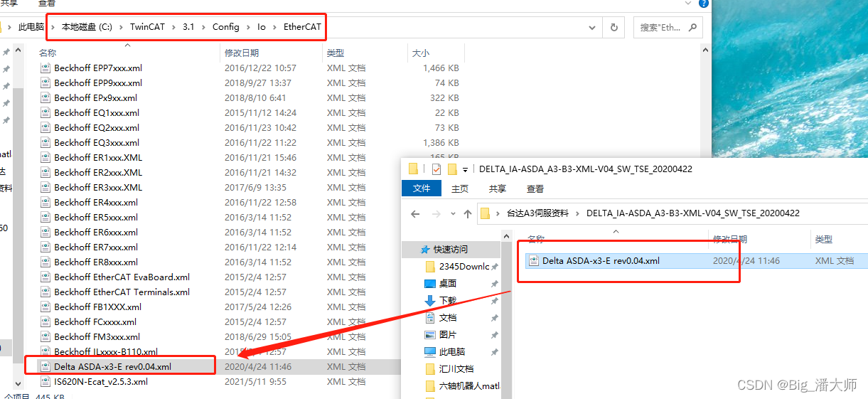Viewport: 868px width, 399px height.
Task: Click the back arrow in DELTA window
Action: point(416,213)
